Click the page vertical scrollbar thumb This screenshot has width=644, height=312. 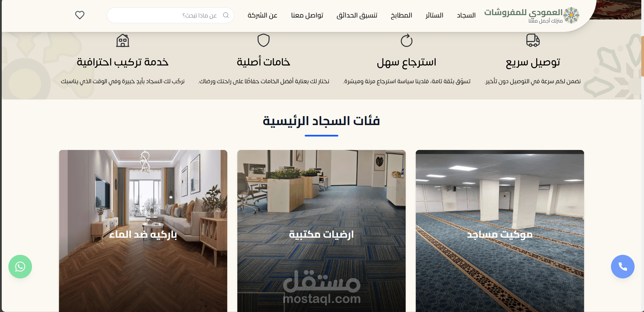(x=642, y=56)
